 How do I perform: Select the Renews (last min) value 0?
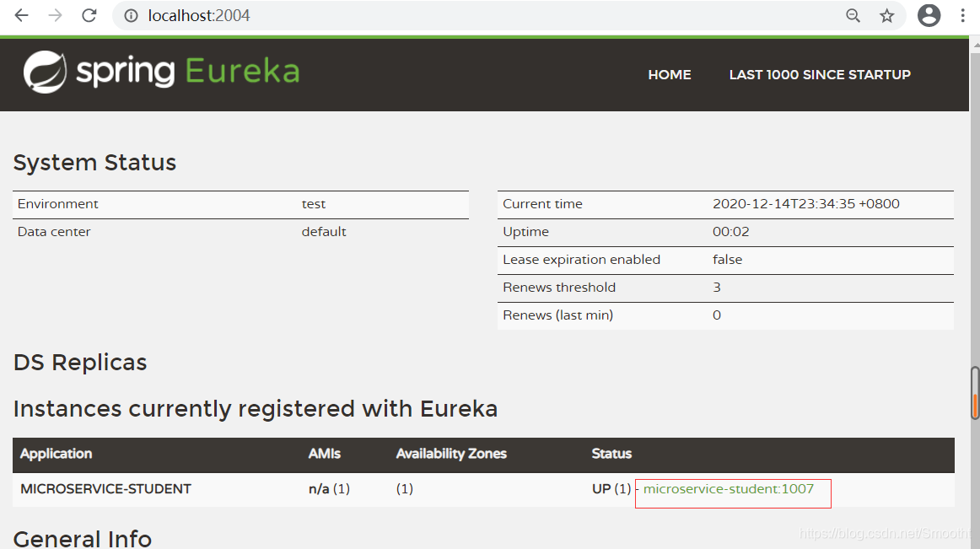pyautogui.click(x=717, y=315)
